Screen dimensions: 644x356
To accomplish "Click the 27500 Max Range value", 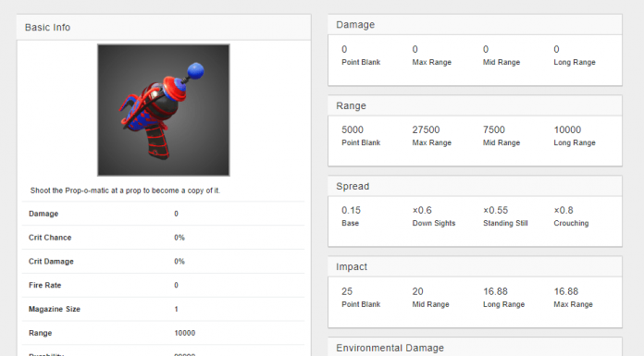I will pos(426,129).
